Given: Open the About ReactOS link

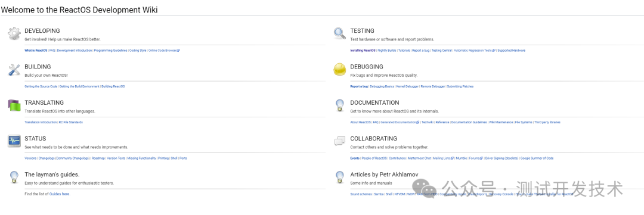Looking at the screenshot, I should tap(361, 122).
